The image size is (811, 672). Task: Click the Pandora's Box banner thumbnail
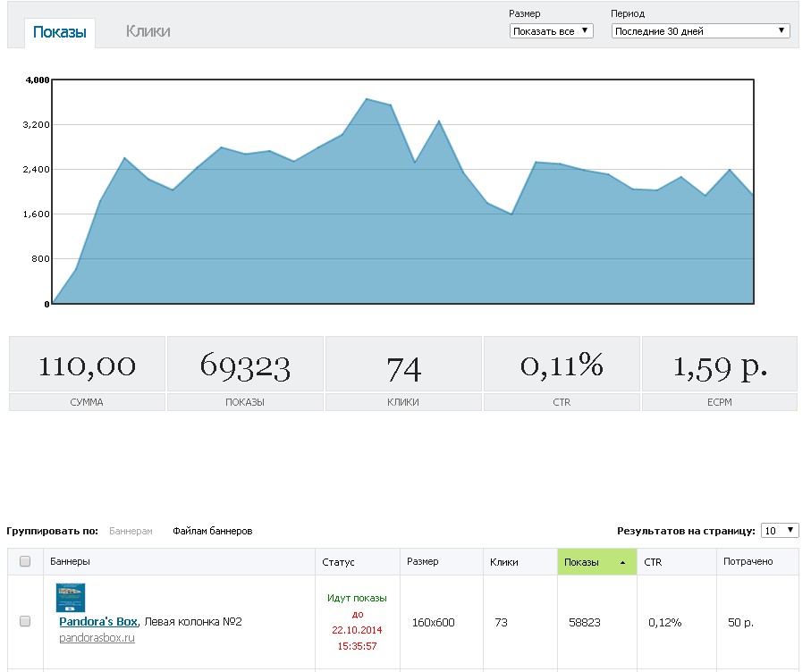71,598
